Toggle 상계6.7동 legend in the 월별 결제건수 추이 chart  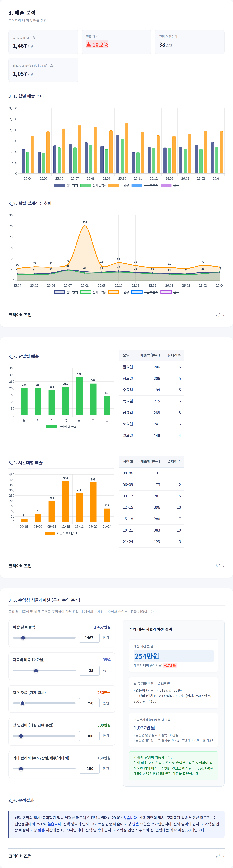pyautogui.click(x=93, y=292)
